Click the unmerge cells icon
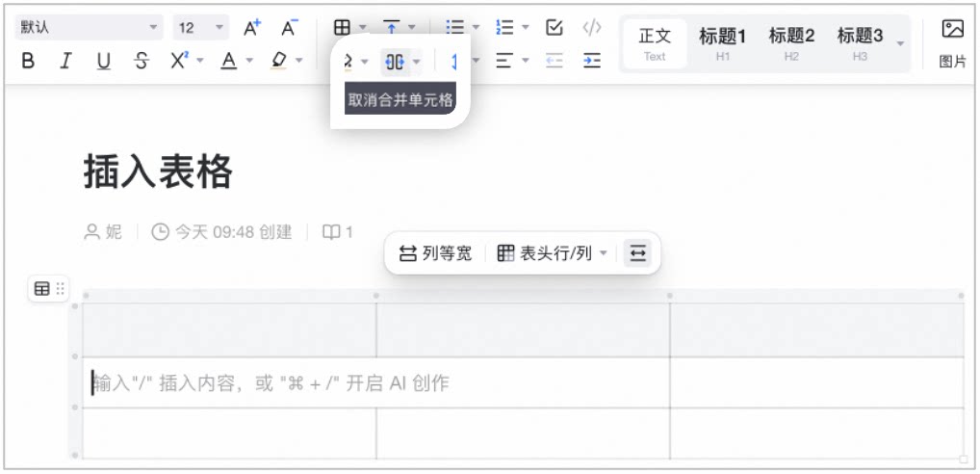Viewport: 980px width, 474px height. point(395,62)
